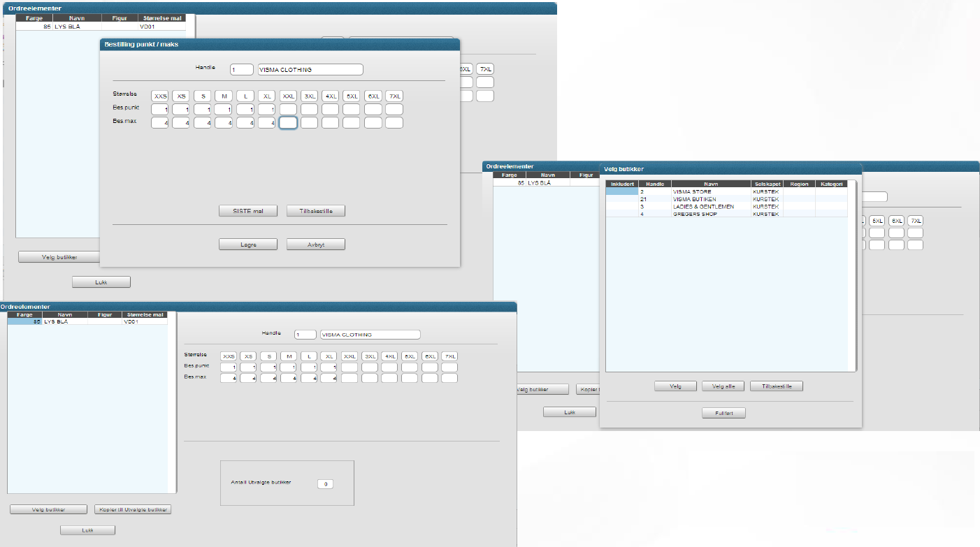This screenshot has width=980, height=547.
Task: Click Størrelse mal header in lower-left Ordreelementer window
Action: [145, 315]
